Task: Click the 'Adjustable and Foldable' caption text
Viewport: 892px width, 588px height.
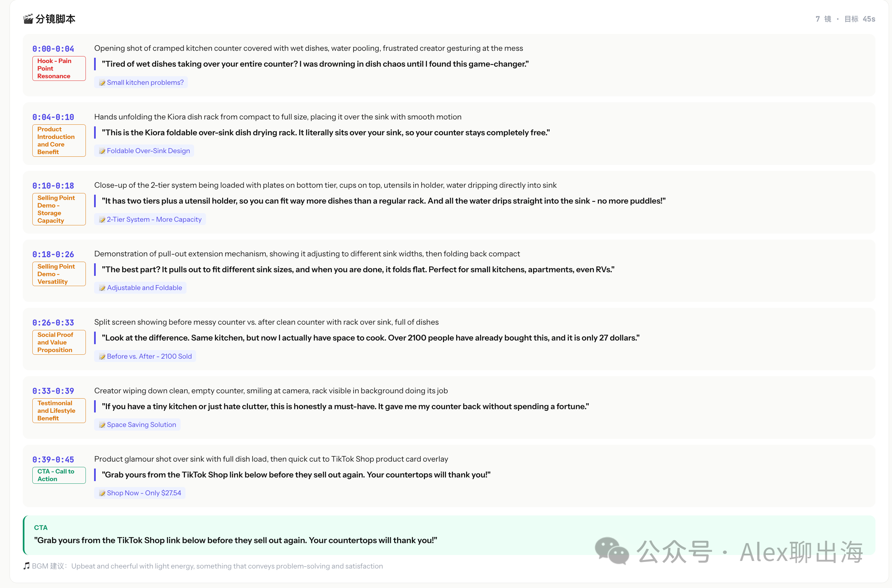Action: coord(144,288)
